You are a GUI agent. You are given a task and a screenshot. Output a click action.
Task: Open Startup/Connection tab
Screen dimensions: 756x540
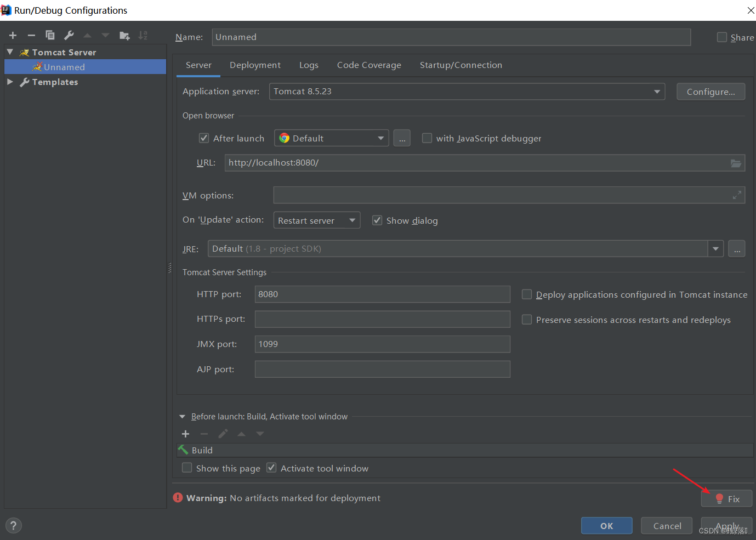pos(461,65)
